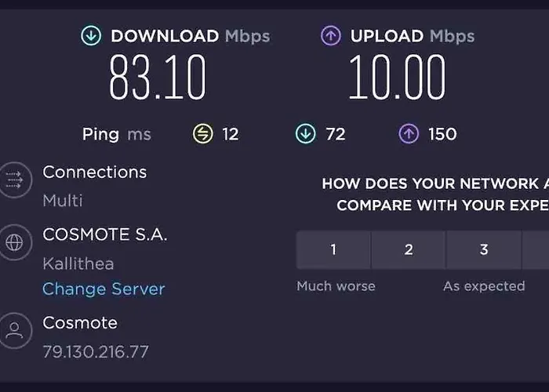Select rating 1 Much worse
The image size is (549, 392).
333,250
